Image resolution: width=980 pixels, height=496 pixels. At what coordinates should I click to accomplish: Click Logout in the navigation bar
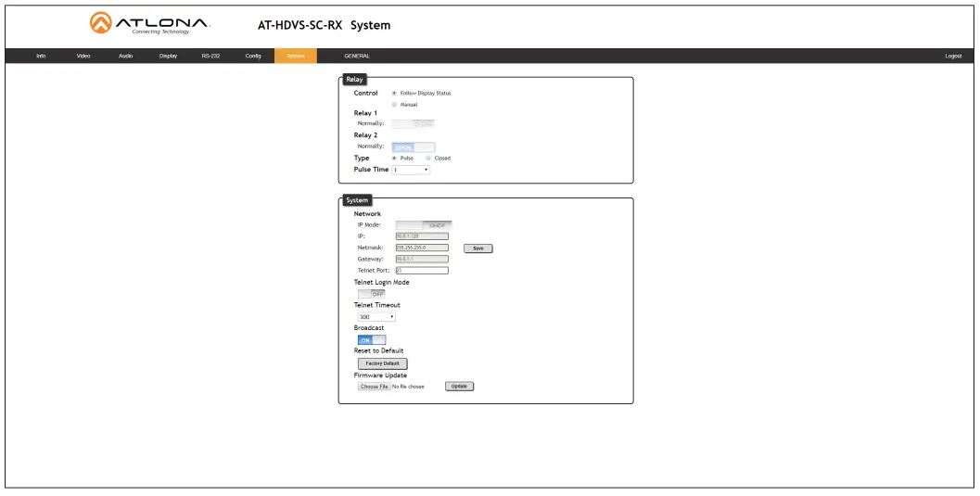tap(953, 57)
